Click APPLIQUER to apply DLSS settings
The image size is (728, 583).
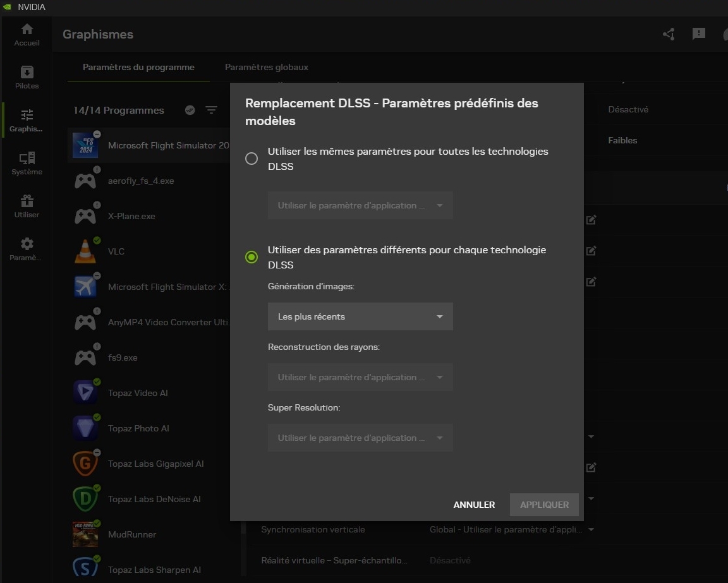(544, 505)
